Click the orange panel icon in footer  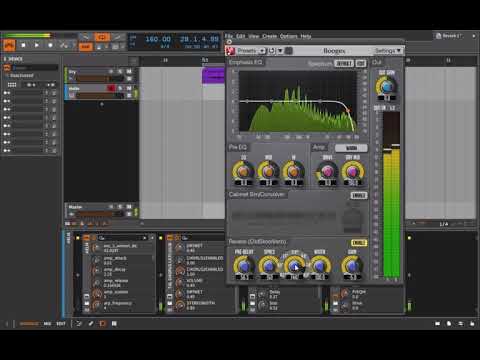pyautogui.click(x=102, y=323)
